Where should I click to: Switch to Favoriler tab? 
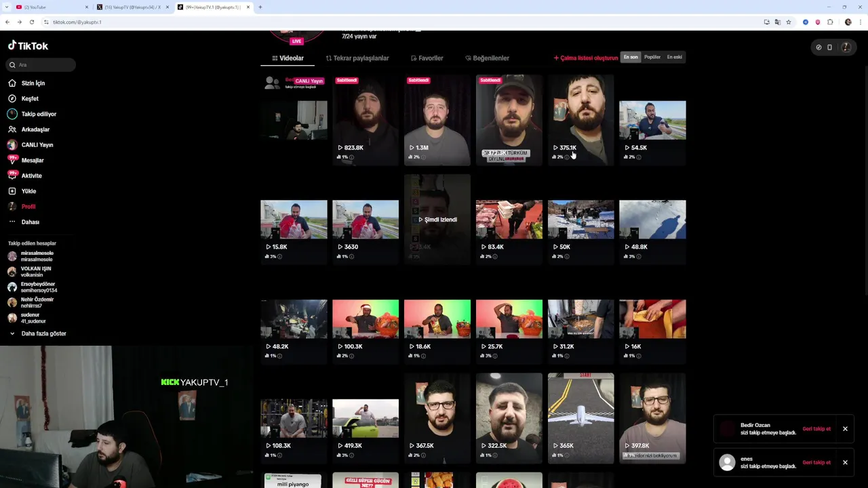click(427, 58)
